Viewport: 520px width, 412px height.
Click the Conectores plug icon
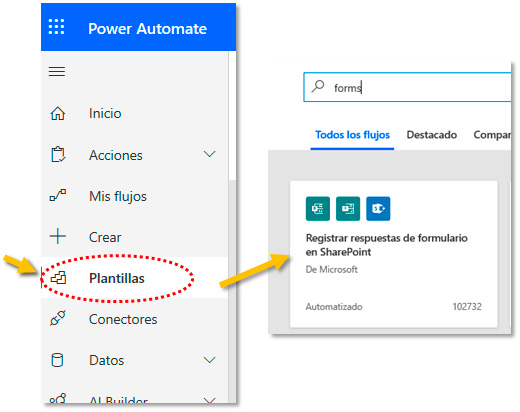(58, 318)
